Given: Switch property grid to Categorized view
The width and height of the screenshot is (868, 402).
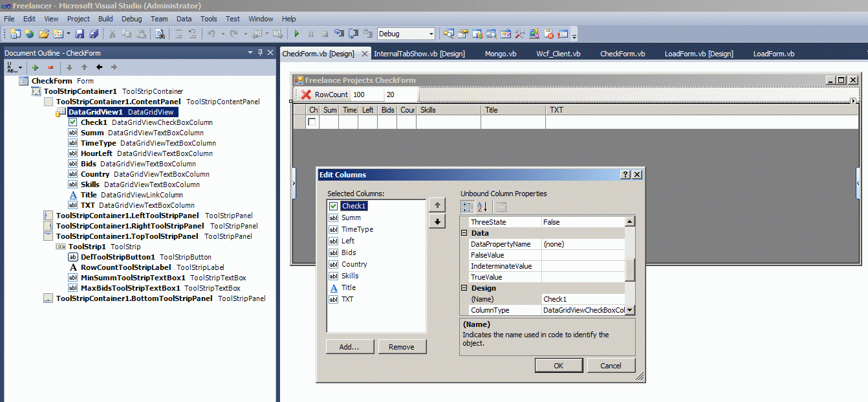Looking at the screenshot, I should pos(467,207).
